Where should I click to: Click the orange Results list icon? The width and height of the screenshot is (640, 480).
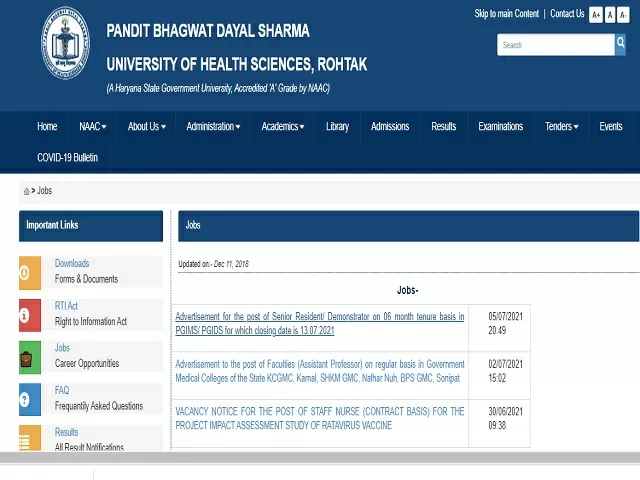(x=30, y=438)
